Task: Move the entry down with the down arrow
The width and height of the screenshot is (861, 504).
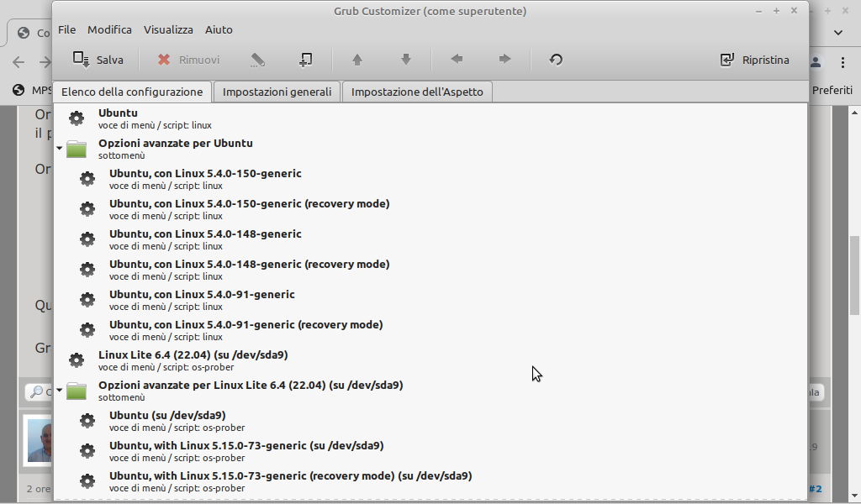Action: 406,60
